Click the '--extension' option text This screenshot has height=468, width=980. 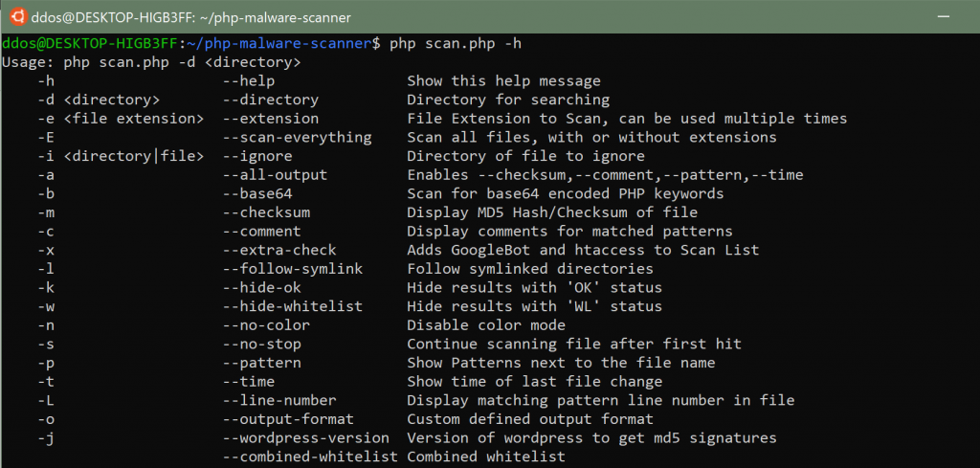(x=271, y=119)
